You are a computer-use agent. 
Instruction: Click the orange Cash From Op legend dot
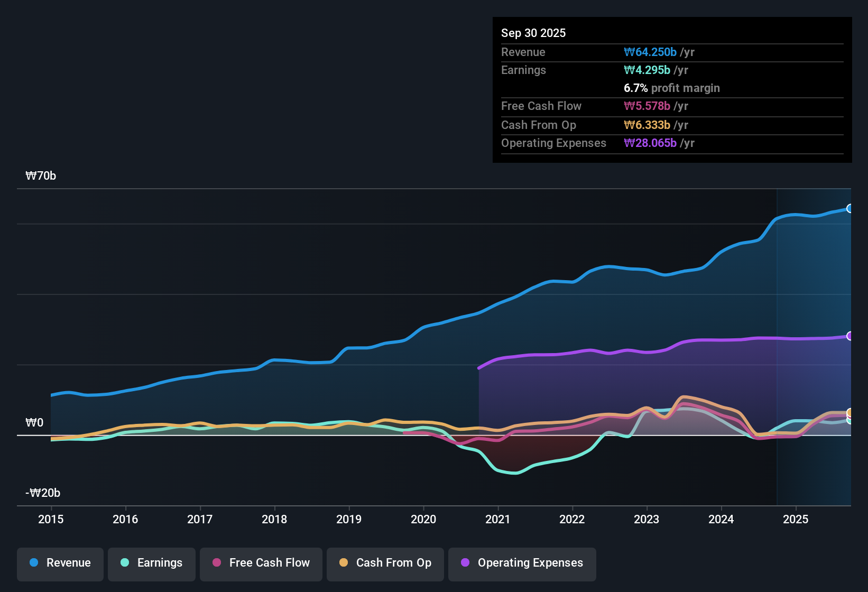[x=343, y=563]
